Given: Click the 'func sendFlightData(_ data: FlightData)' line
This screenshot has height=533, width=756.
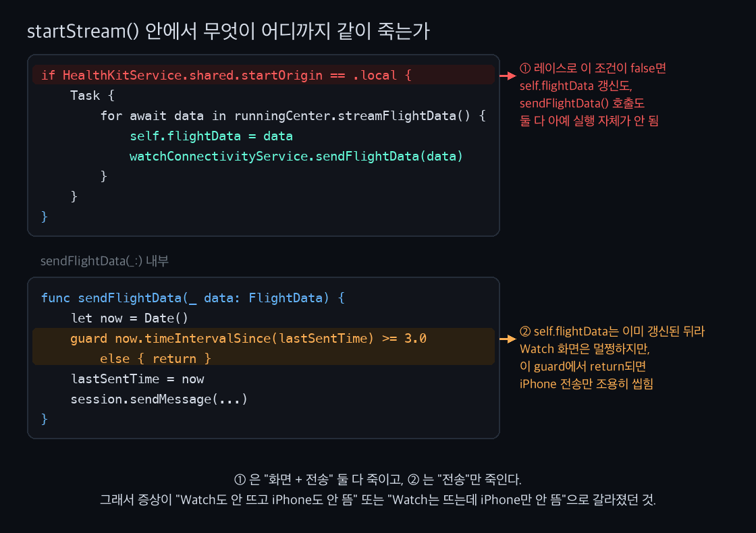Looking at the screenshot, I should [193, 298].
